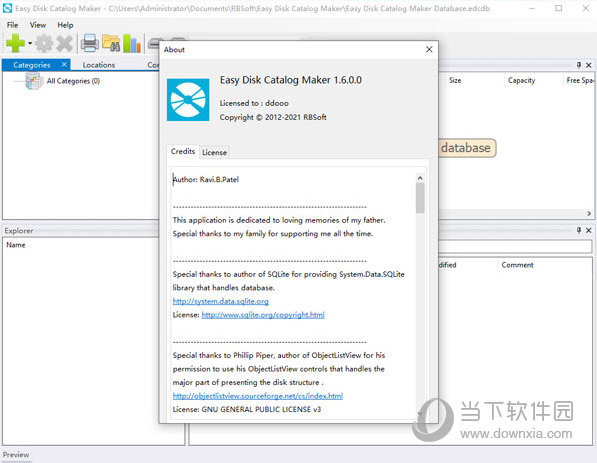Click the bar chart statistics icon
Image resolution: width=597 pixels, height=463 pixels.
(x=132, y=43)
